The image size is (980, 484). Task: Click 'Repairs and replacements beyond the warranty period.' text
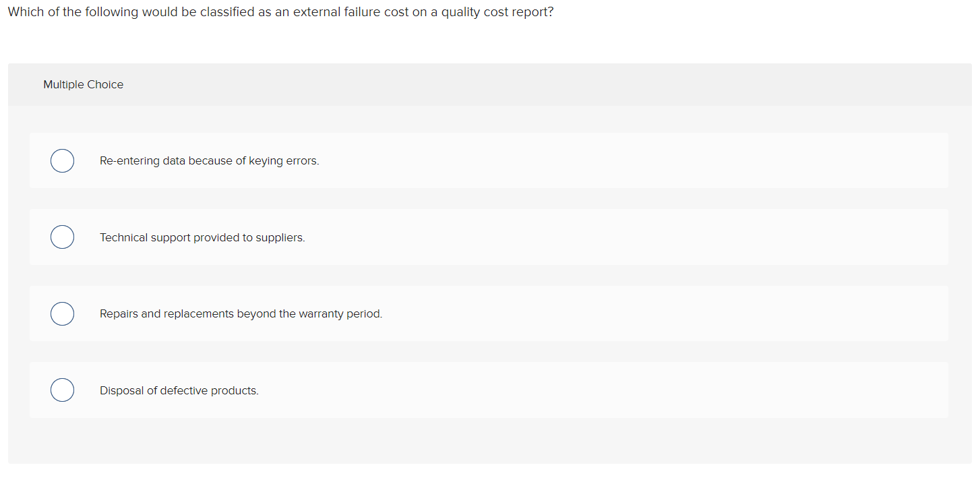pyautogui.click(x=241, y=314)
